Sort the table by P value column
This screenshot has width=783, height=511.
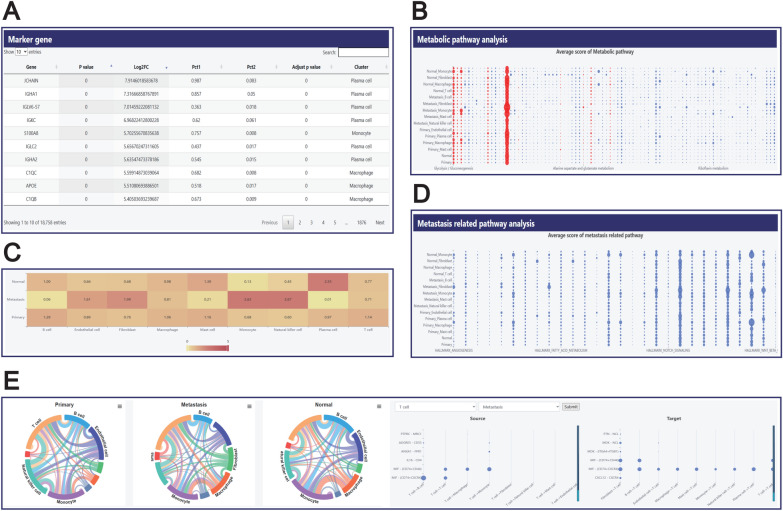point(86,67)
